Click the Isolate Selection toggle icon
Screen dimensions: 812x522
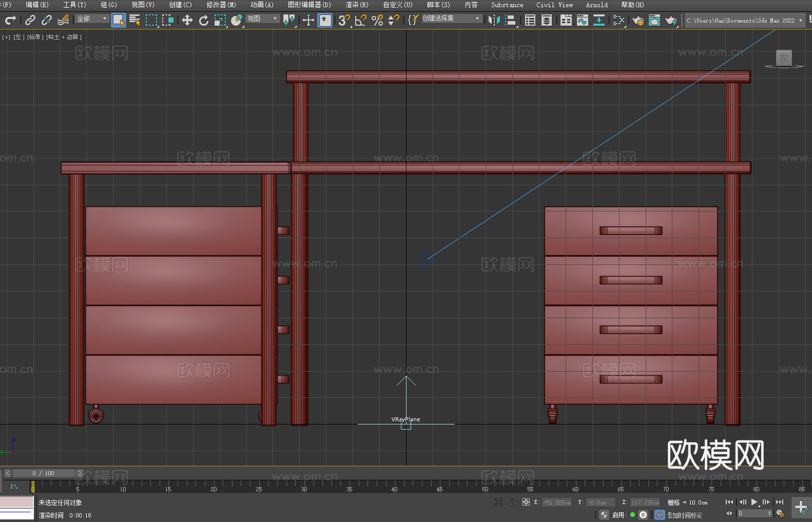coord(498,502)
